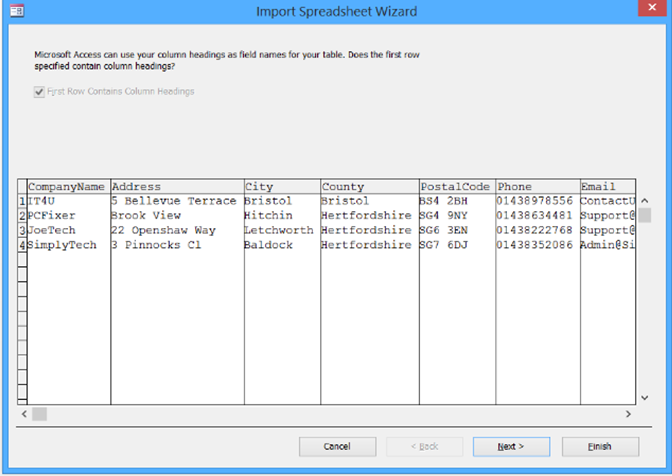This screenshot has width=672, height=476.
Task: Click the 'SG7 6DJ' postal code cell
Action: point(457,245)
